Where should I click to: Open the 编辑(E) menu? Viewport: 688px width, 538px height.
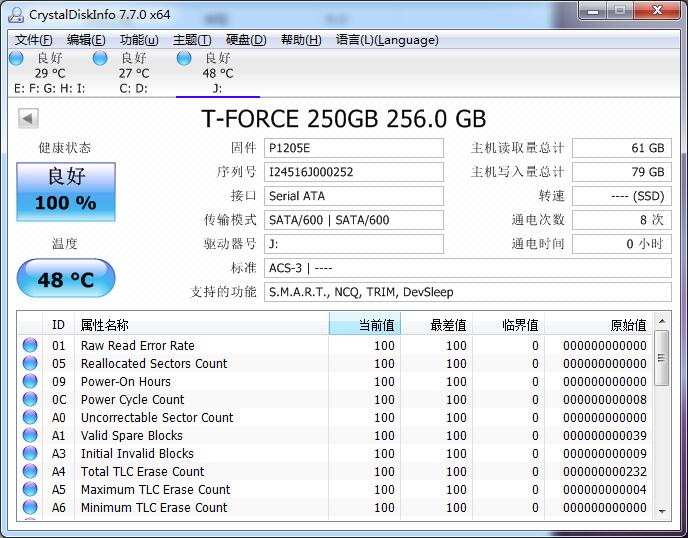[x=86, y=40]
